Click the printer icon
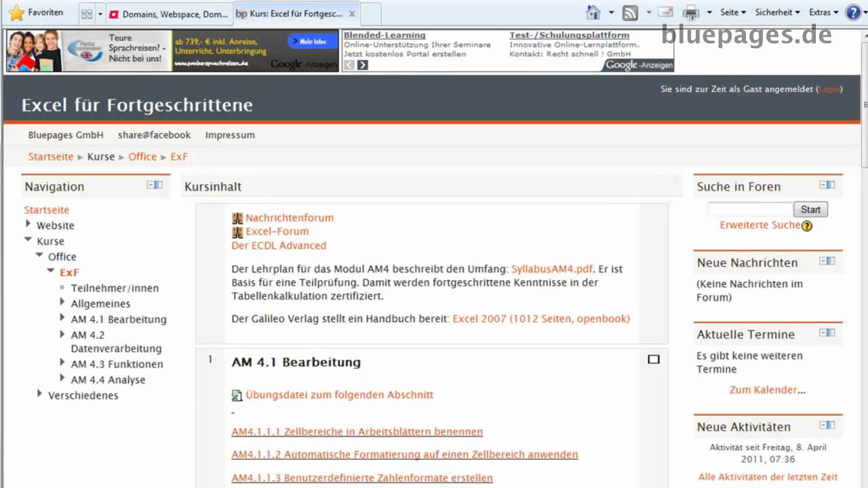Screen dimensions: 868x488 [691, 12]
